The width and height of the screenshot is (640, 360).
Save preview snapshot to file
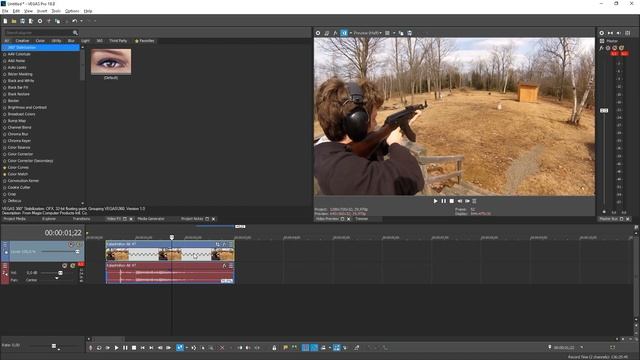tap(409, 33)
